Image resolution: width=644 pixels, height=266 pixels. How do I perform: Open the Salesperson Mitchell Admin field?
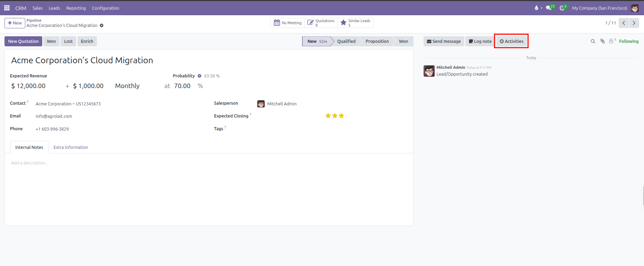point(282,104)
